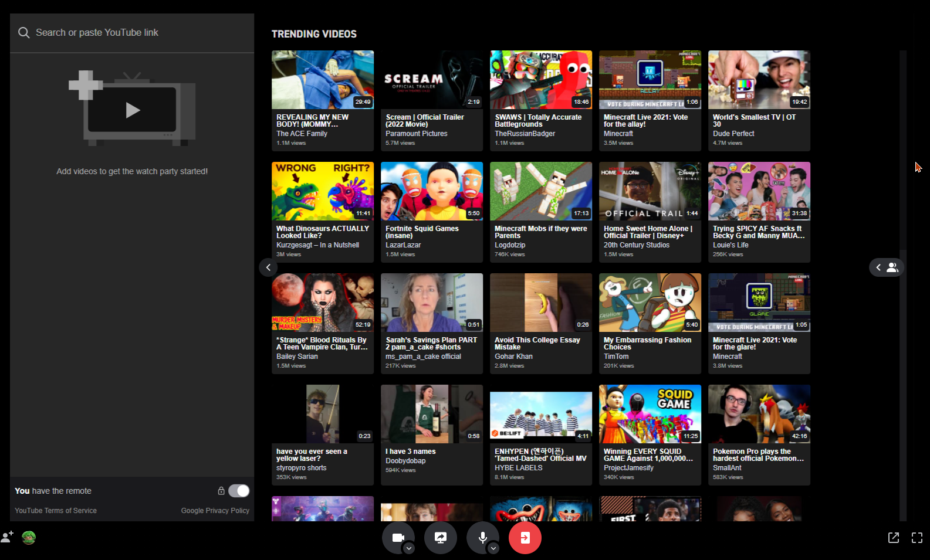The image size is (930, 560).
Task: Select the Strange Blood Rituals video thumbnail
Action: click(323, 303)
